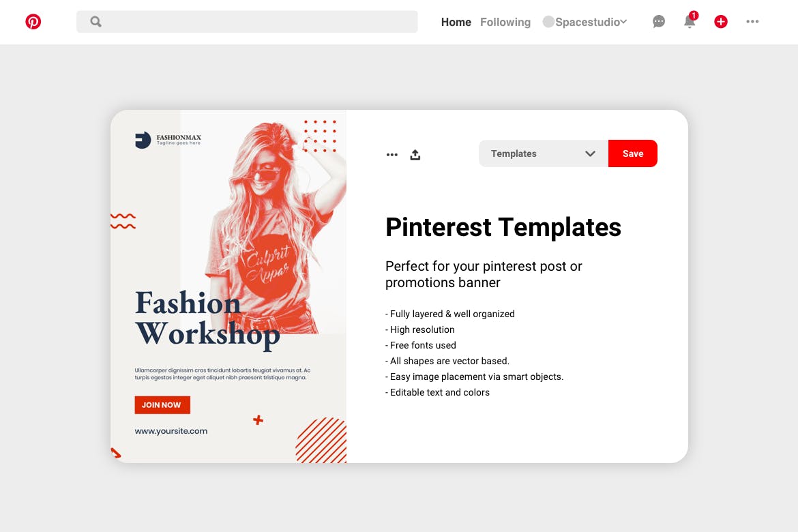Open the Templates board dropdown
The image size is (798, 532).
(x=532, y=153)
